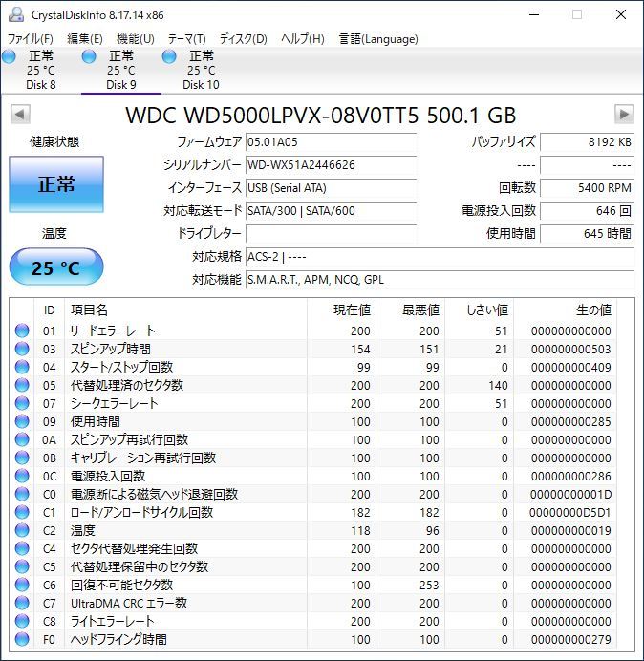Open the ヘルプ(H) menu
Image resolution: width=644 pixels, height=661 pixels.
(x=302, y=39)
